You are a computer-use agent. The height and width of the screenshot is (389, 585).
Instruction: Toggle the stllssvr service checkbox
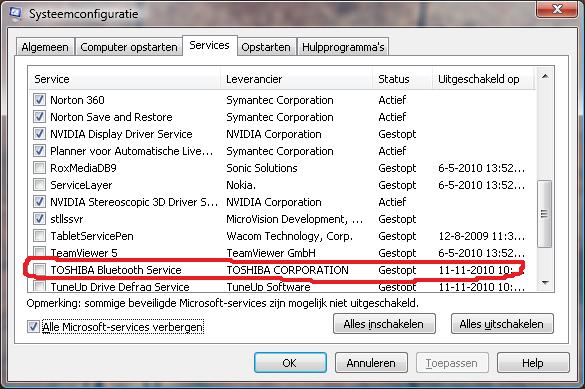(39, 219)
